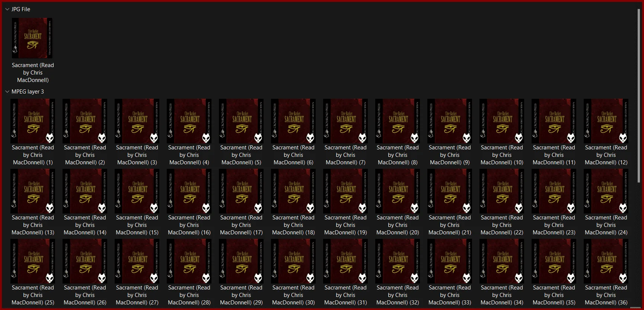Click file name label ending in (33)
The height and width of the screenshot is (310, 644).
point(450,295)
